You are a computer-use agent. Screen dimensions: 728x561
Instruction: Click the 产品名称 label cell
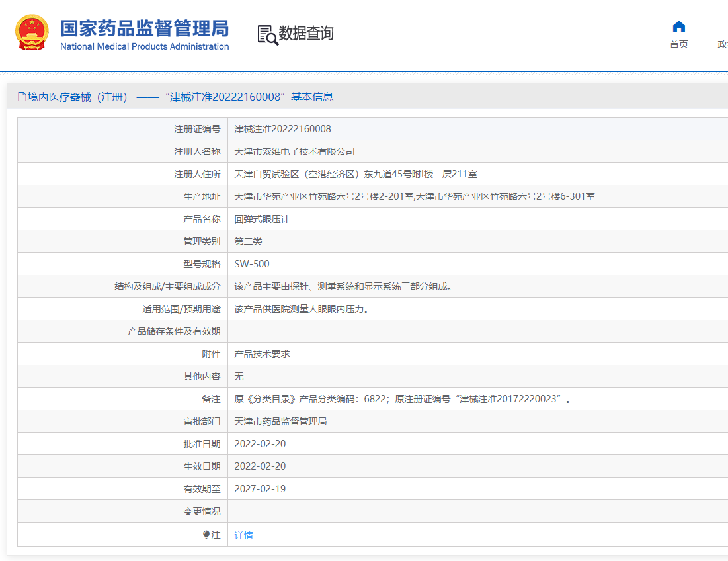(x=122, y=219)
